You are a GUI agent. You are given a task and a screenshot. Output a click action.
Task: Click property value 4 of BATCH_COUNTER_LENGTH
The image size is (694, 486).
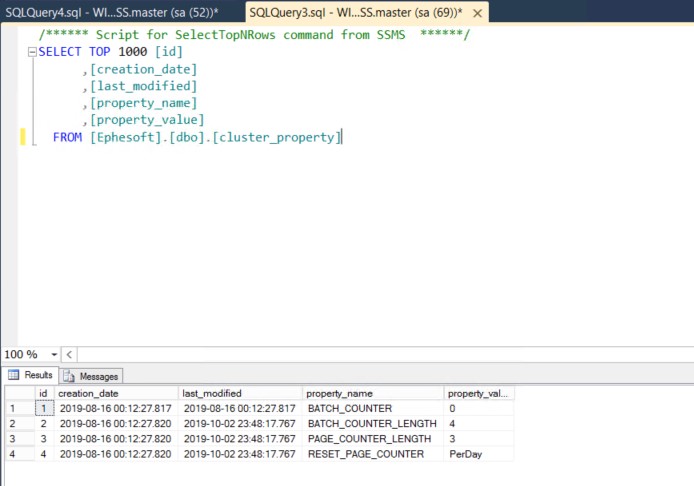(479, 424)
